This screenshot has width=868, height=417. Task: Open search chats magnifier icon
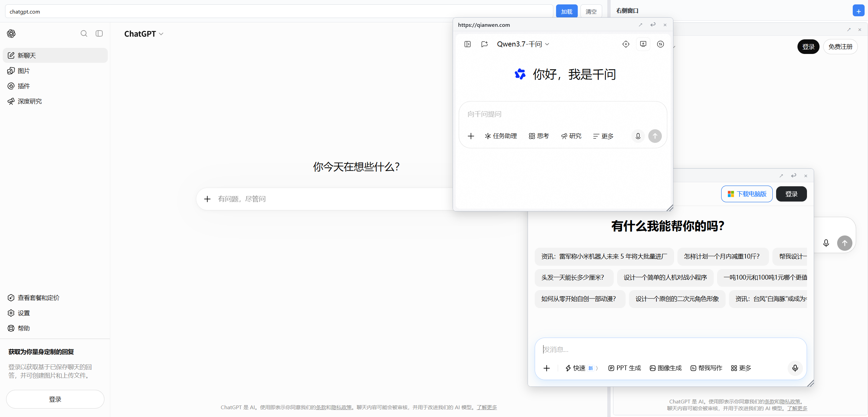[84, 33]
